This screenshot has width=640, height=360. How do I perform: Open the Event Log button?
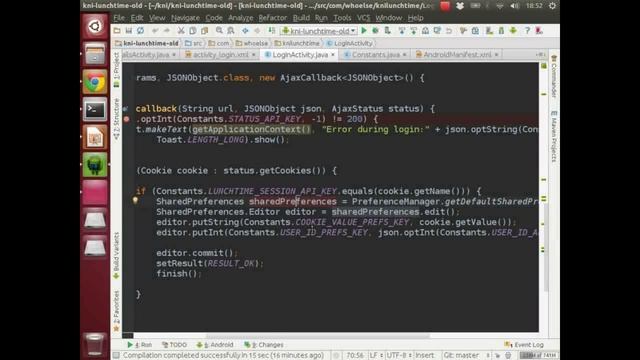click(x=524, y=344)
